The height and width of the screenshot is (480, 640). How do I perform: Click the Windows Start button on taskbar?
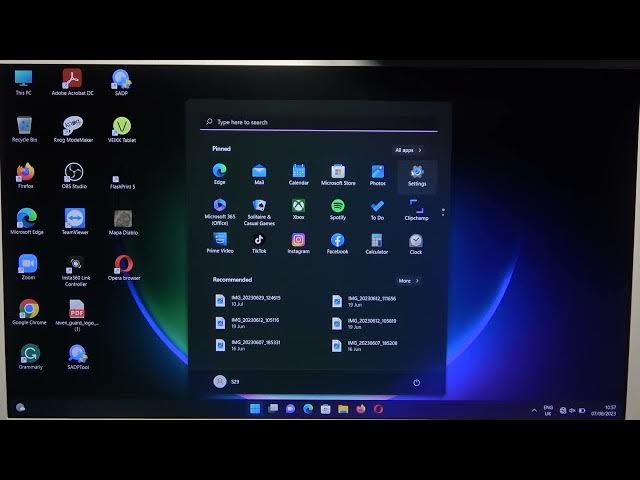tap(255, 409)
